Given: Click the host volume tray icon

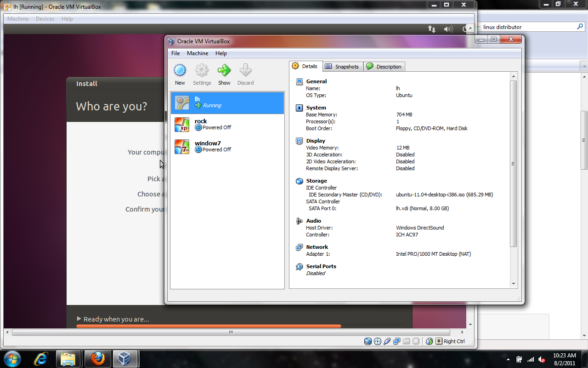Looking at the screenshot, I should [542, 359].
